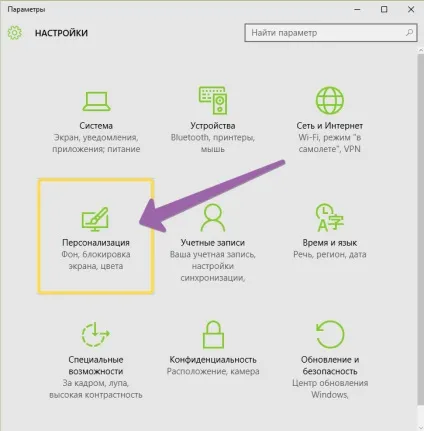Viewport: 424px width, 431px height.
Task: Click the green settings gear icon
Action: coord(15,33)
